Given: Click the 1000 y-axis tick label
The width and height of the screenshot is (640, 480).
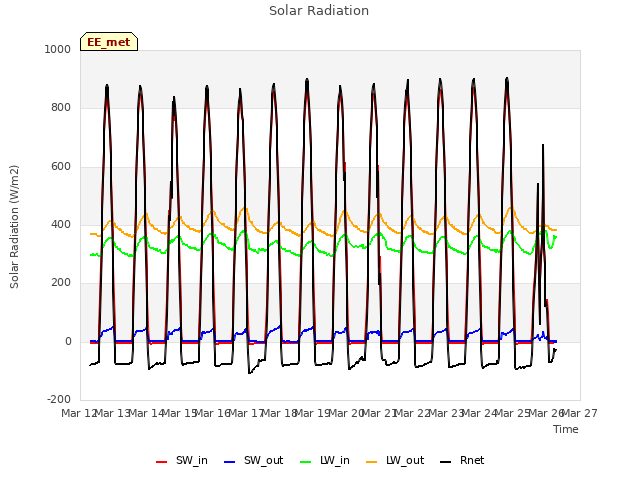Looking at the screenshot, I should tap(58, 49).
